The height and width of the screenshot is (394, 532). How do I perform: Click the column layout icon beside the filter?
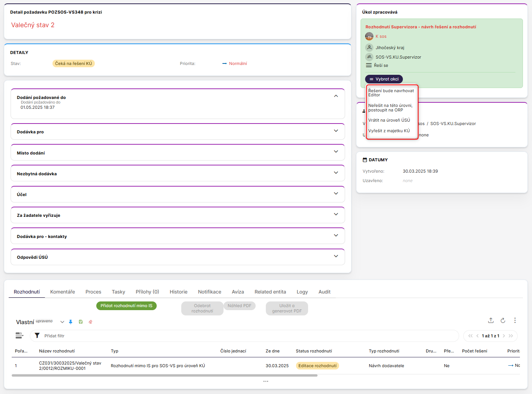tap(19, 335)
